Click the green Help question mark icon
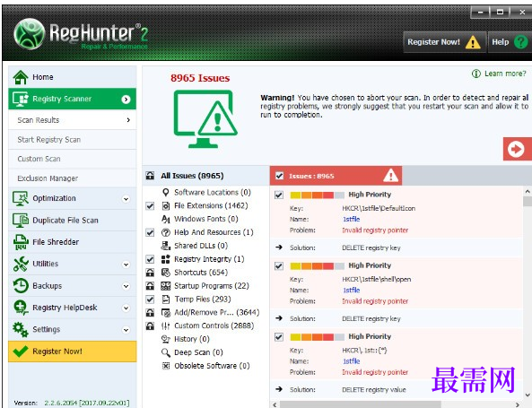532x408 pixels. 521,42
